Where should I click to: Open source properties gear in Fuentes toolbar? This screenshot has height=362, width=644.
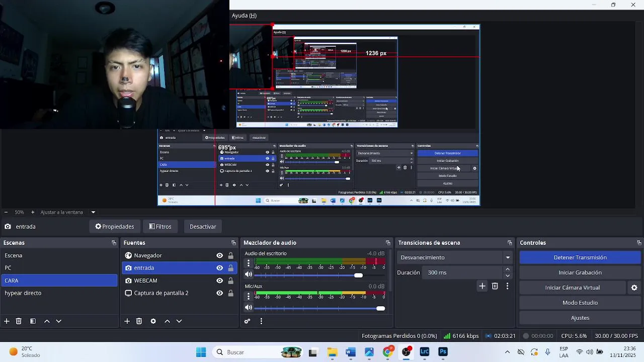pos(153,321)
